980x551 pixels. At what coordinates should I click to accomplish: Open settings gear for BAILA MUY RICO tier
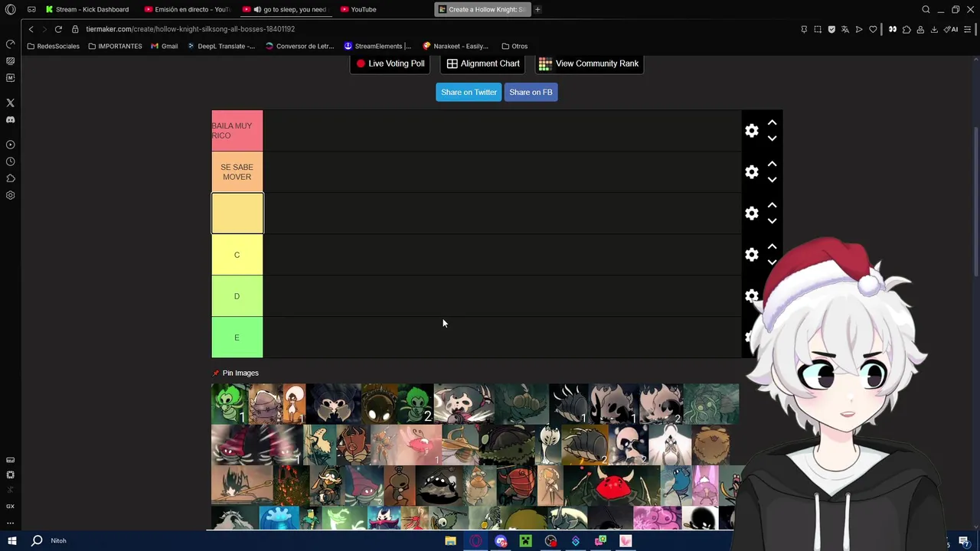tap(752, 131)
